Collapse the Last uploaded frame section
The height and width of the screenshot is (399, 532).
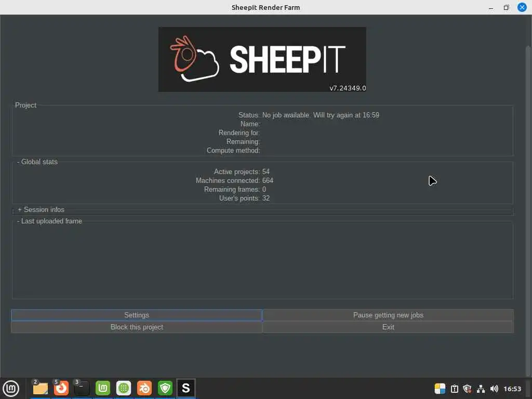pyautogui.click(x=49, y=221)
